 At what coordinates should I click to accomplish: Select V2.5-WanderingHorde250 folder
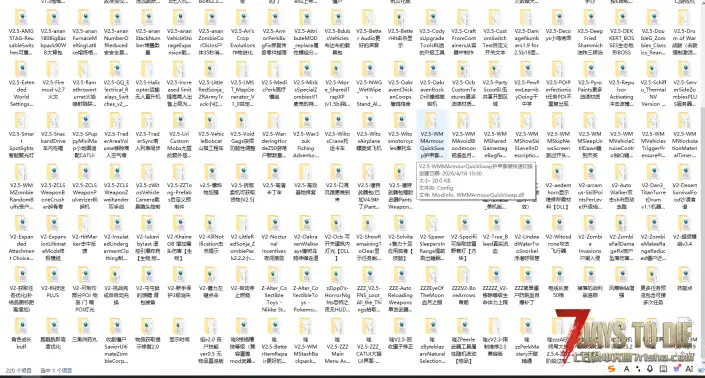point(274,135)
